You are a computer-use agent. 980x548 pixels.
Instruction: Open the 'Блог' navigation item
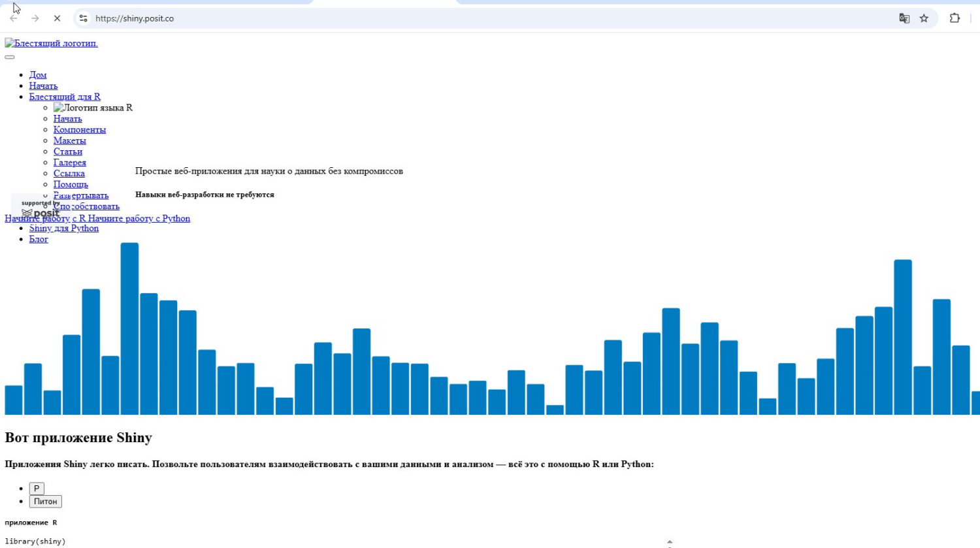click(39, 239)
